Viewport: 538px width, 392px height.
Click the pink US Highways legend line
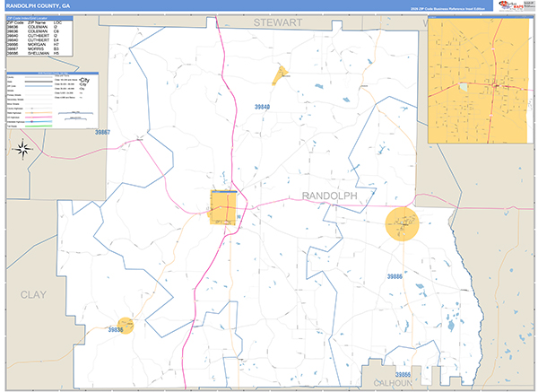[38, 117]
